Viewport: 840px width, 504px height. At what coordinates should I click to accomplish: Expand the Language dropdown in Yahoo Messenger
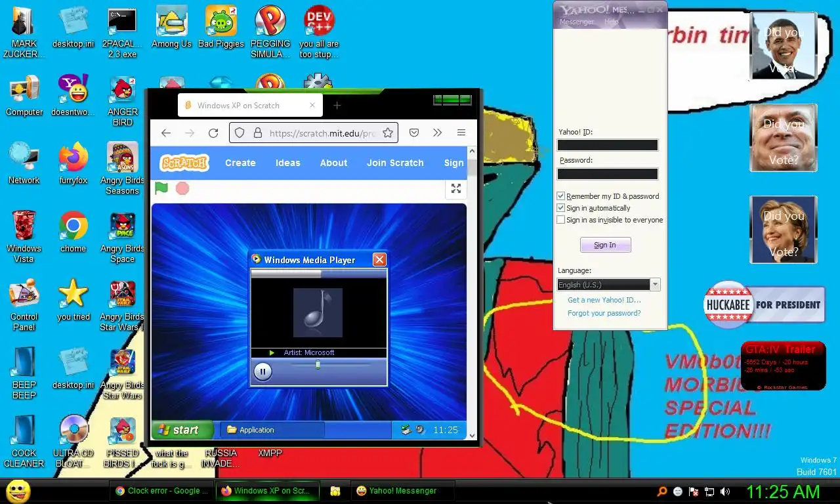coord(655,285)
